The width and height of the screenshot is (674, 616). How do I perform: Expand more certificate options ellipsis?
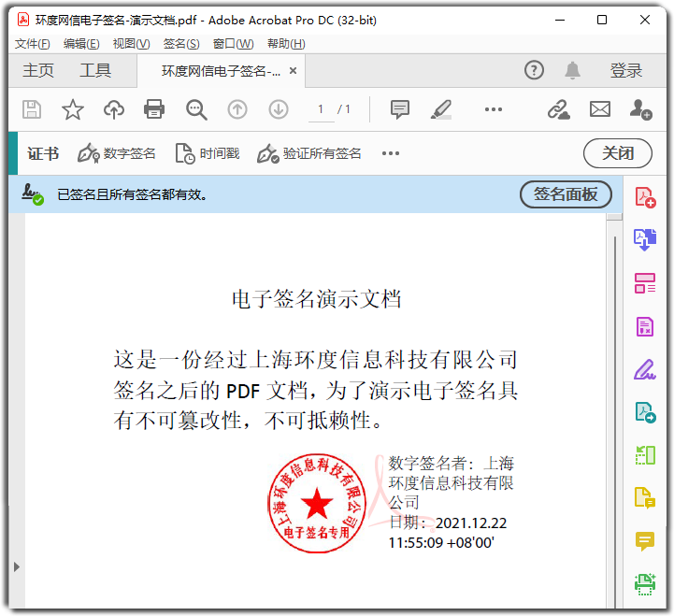(x=391, y=153)
